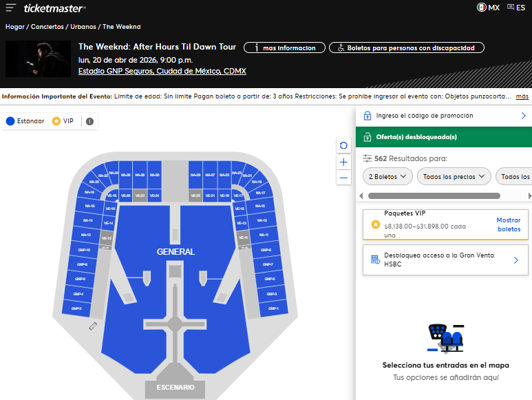Go to the Urbanos breadcrumb
The height and width of the screenshot is (400, 532).
click(83, 27)
